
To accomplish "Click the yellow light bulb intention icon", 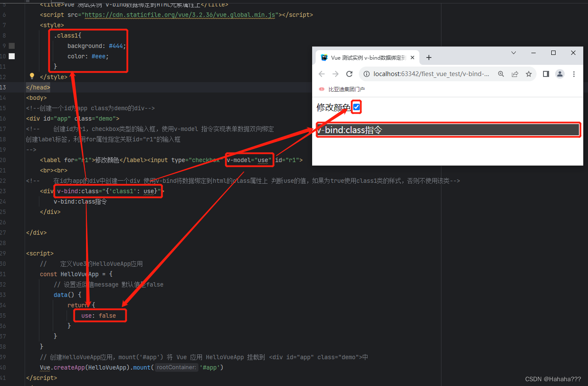I will [x=32, y=76].
